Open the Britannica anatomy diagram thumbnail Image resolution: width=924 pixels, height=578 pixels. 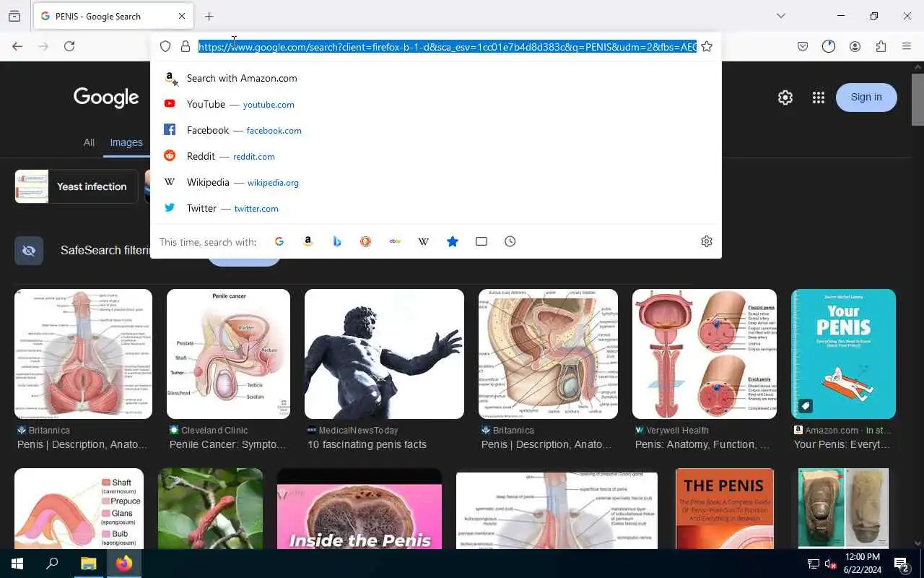click(83, 354)
